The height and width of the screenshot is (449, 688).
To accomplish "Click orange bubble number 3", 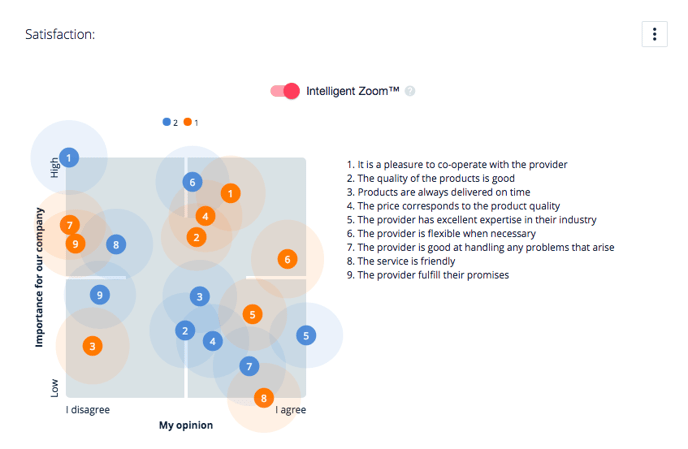I will pyautogui.click(x=93, y=346).
